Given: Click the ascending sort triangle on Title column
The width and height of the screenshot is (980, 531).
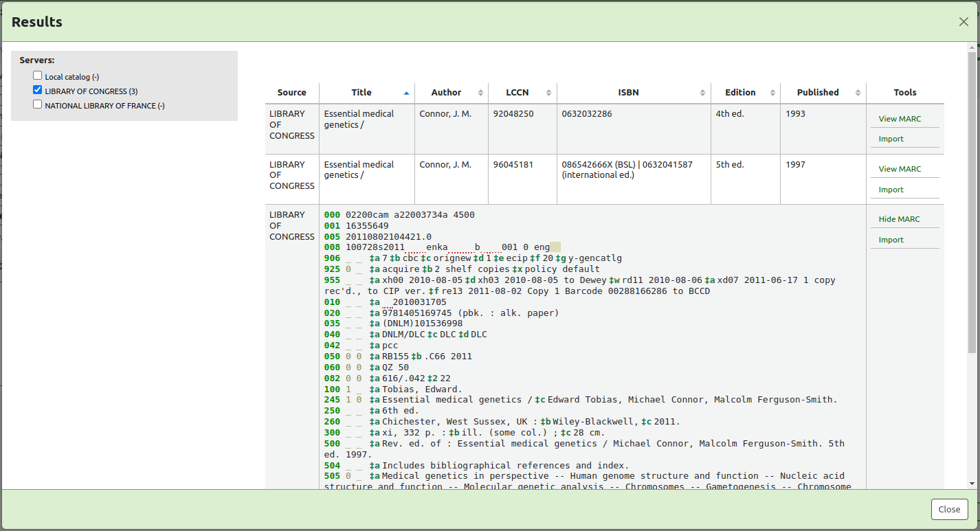Looking at the screenshot, I should [x=406, y=92].
